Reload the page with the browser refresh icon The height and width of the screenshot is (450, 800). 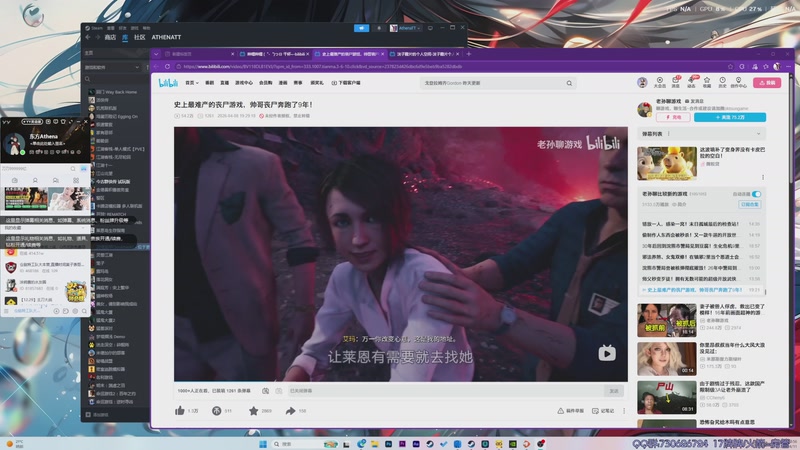pos(167,66)
